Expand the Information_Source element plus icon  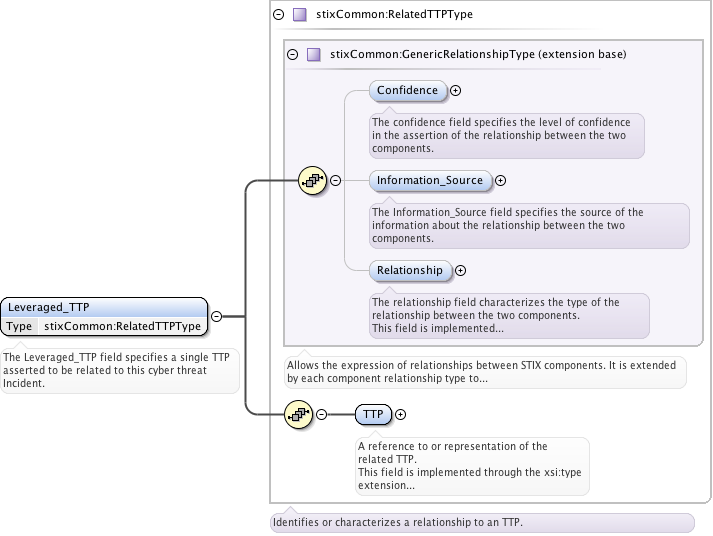[x=501, y=181]
